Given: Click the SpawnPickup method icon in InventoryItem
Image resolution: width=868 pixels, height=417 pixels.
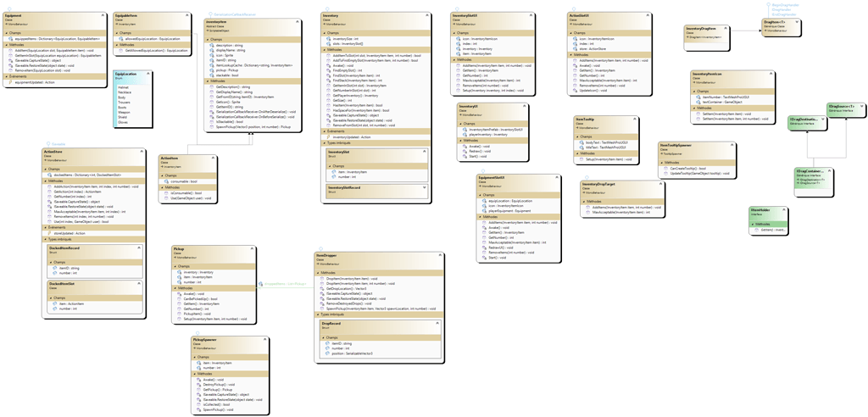Looking at the screenshot, I should [213, 127].
